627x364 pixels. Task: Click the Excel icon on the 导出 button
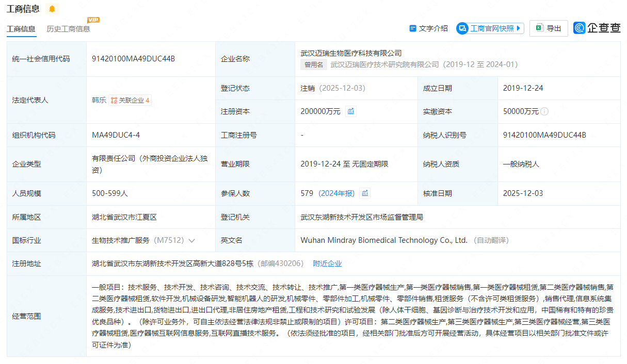pyautogui.click(x=539, y=28)
